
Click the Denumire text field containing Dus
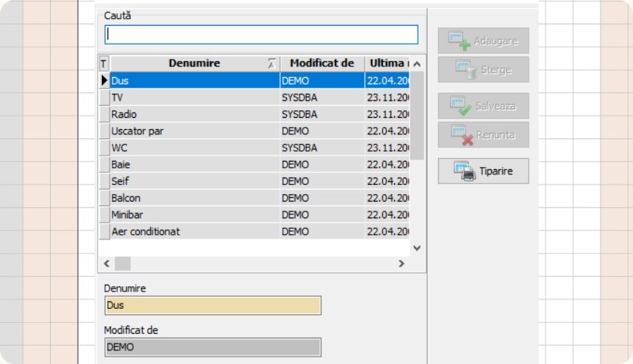(212, 305)
